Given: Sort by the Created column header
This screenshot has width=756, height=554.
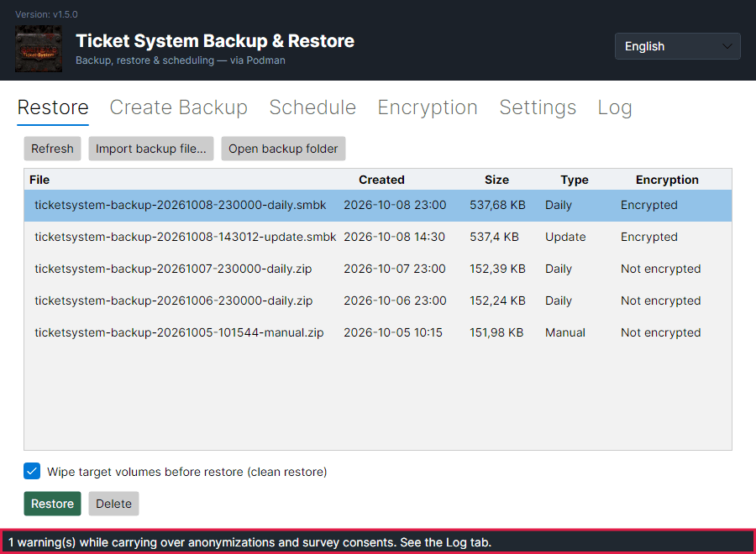Looking at the screenshot, I should [x=381, y=180].
